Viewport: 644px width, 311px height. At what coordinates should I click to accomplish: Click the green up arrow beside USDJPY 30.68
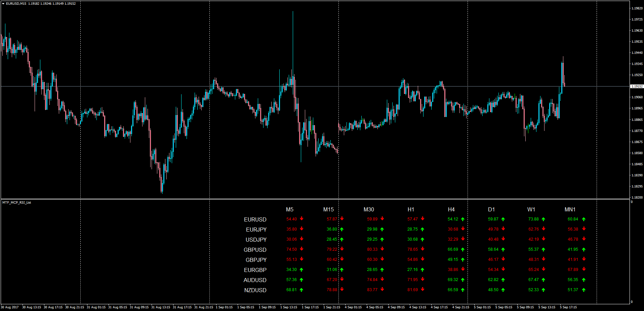point(422,239)
